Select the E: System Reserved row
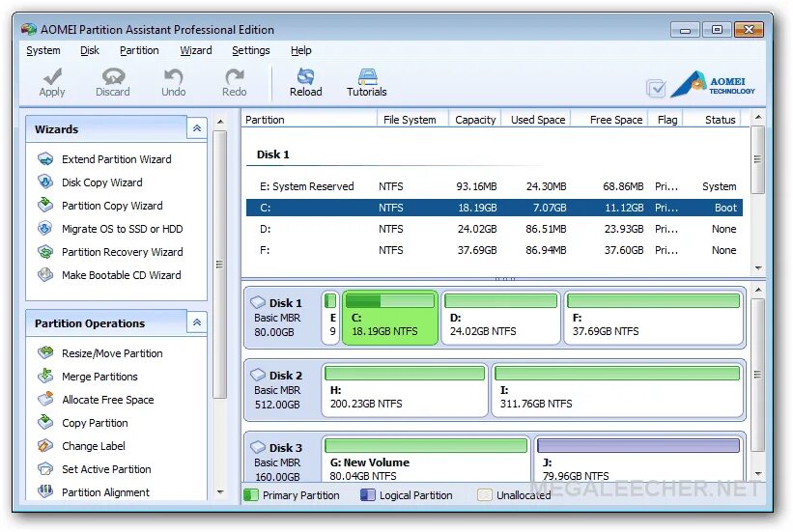 pos(495,186)
